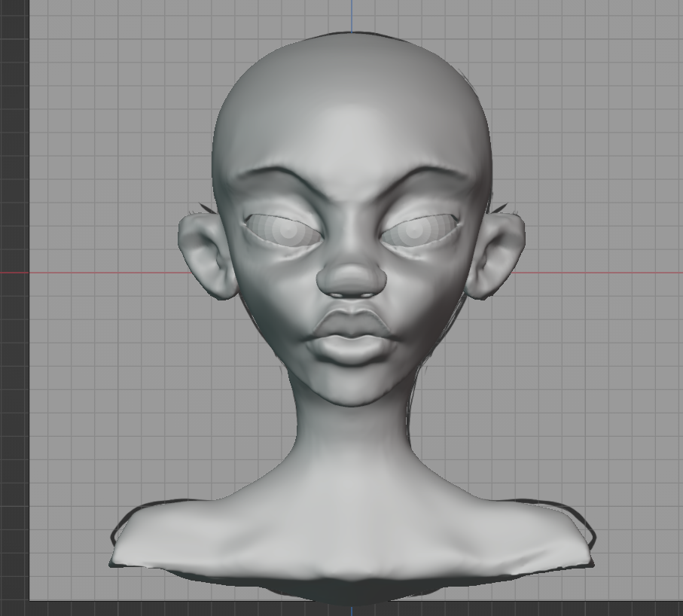Click the ear at the viewport's right side
683x616 pixels.
pos(496,255)
